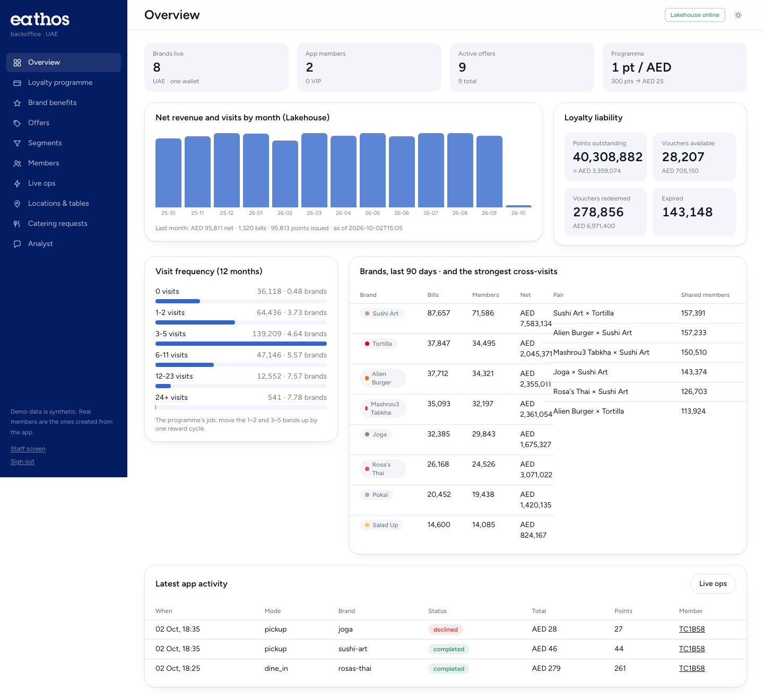Click the Live ops button in activity card
Viewport: 764px width, 700px height.
(713, 584)
